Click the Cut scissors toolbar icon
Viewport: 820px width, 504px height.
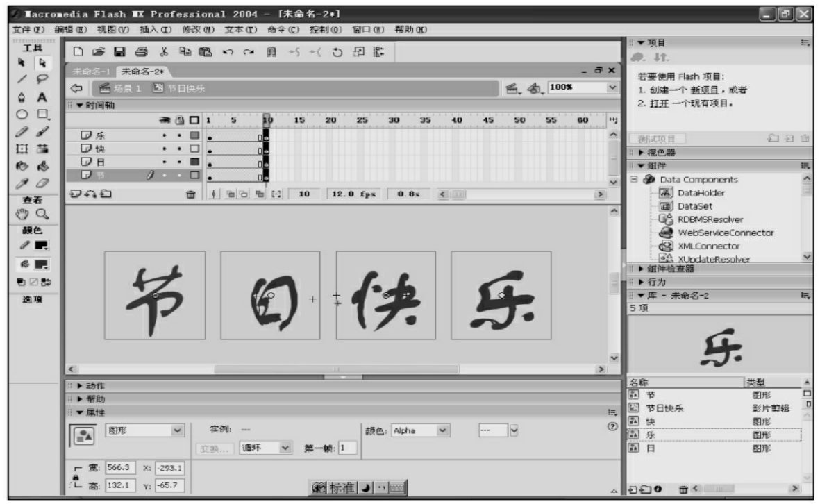164,51
